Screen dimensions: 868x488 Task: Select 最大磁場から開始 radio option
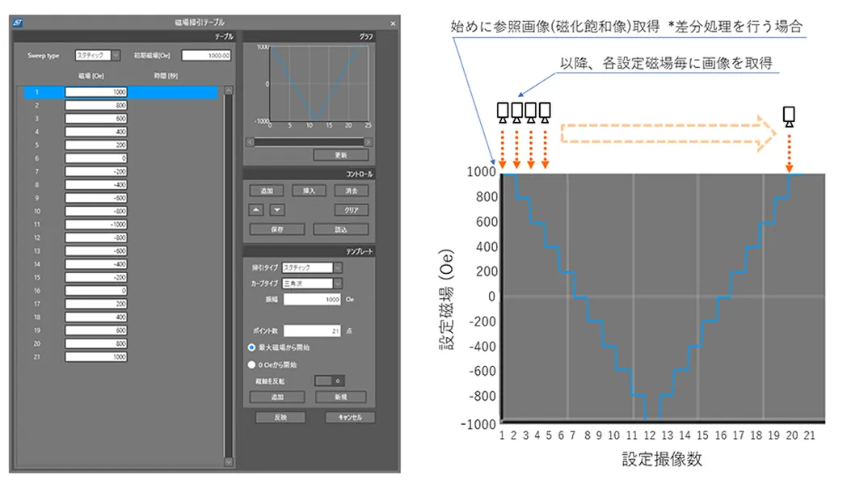pyautogui.click(x=252, y=347)
